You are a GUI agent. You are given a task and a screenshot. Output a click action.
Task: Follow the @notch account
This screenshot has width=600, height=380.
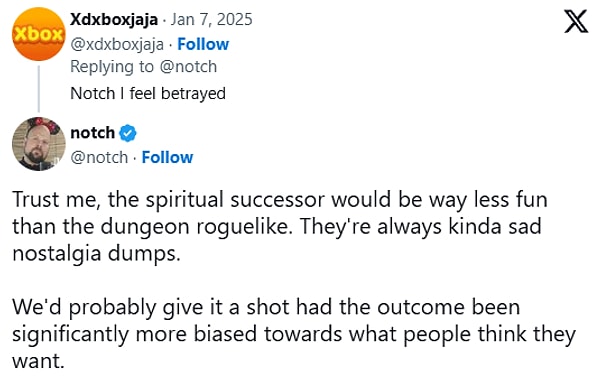pyautogui.click(x=167, y=157)
